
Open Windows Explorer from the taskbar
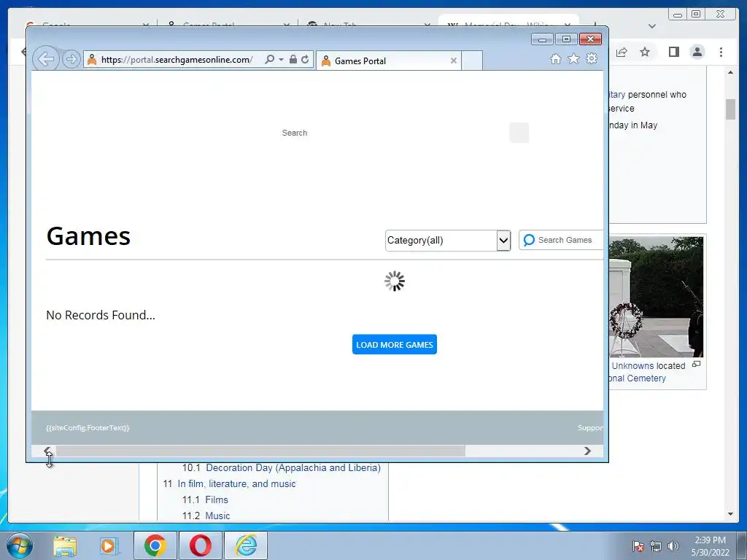(x=65, y=546)
